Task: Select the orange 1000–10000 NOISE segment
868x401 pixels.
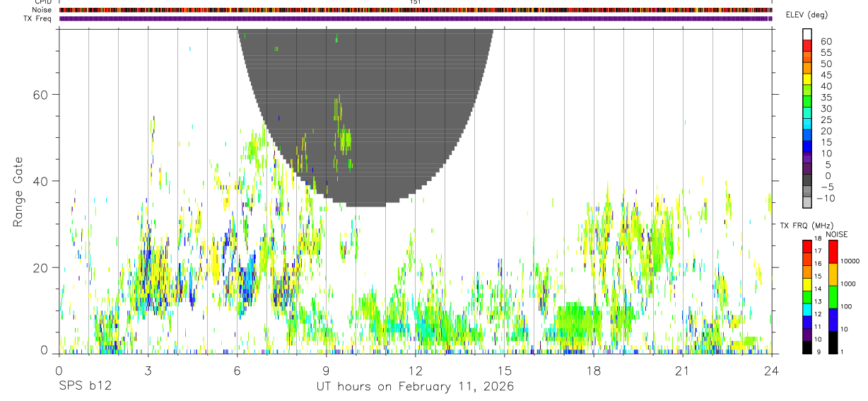Action: (x=833, y=274)
